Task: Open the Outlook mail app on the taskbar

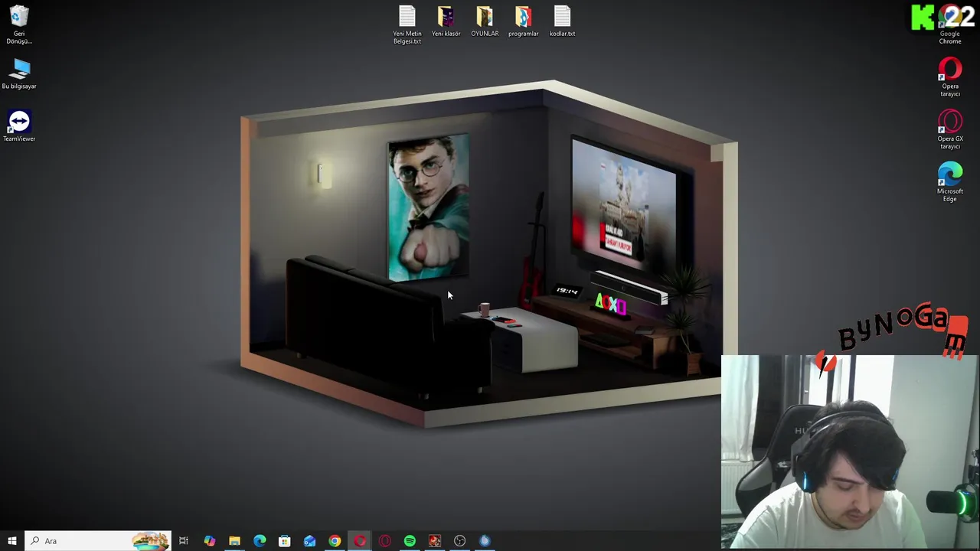Action: (309, 541)
